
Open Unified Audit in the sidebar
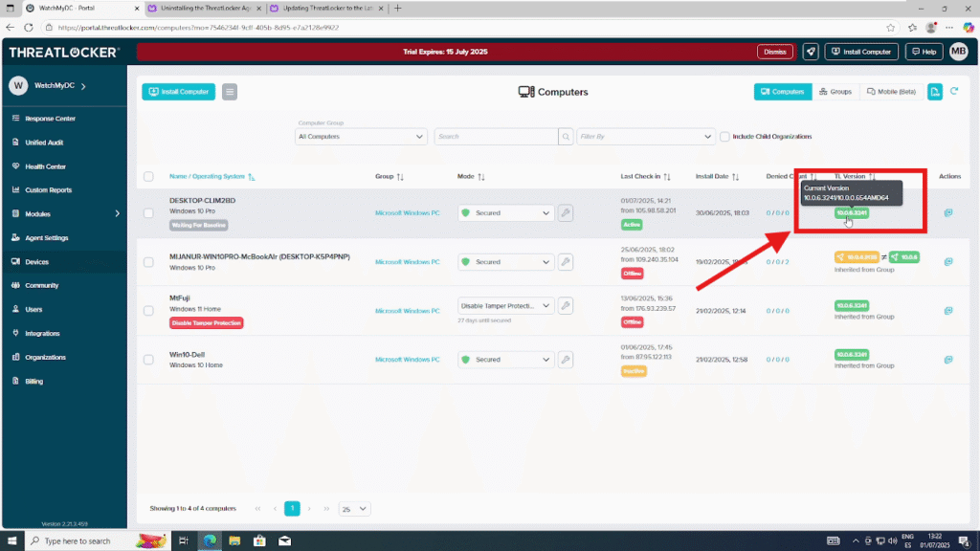point(44,143)
